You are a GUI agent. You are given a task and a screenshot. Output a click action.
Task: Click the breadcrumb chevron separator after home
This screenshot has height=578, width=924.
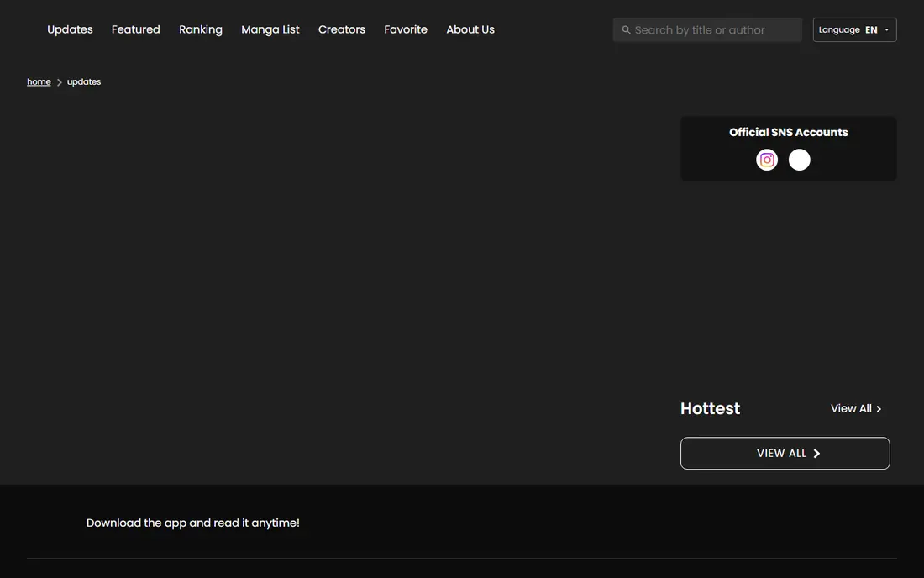(59, 82)
